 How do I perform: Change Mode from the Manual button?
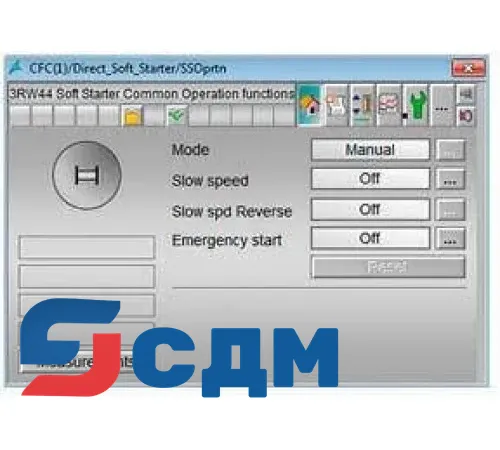pyautogui.click(x=370, y=150)
